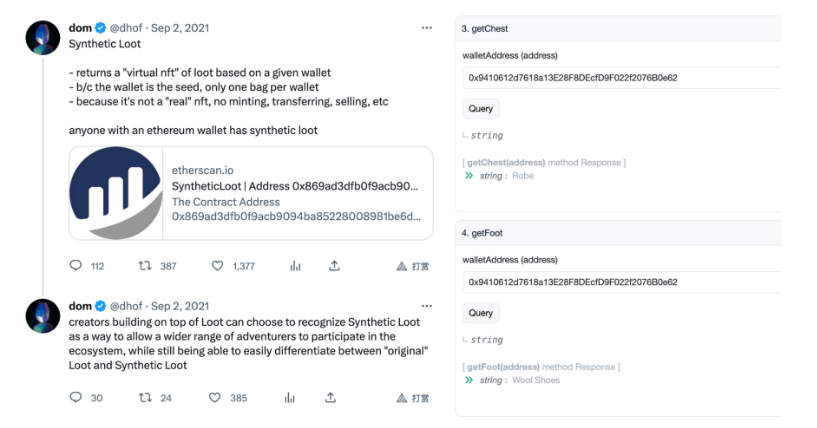The height and width of the screenshot is (428, 817).
Task: Open the etherscan.io SyntheticLoot link card
Action: tap(251, 193)
